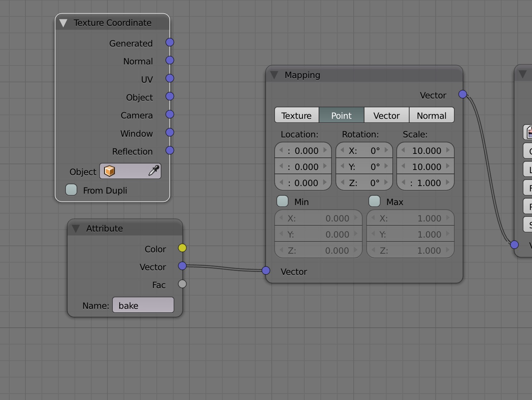Screen dimensions: 532x400
Task: Click the Mapping node's Vector output socket
Action: click(463, 94)
